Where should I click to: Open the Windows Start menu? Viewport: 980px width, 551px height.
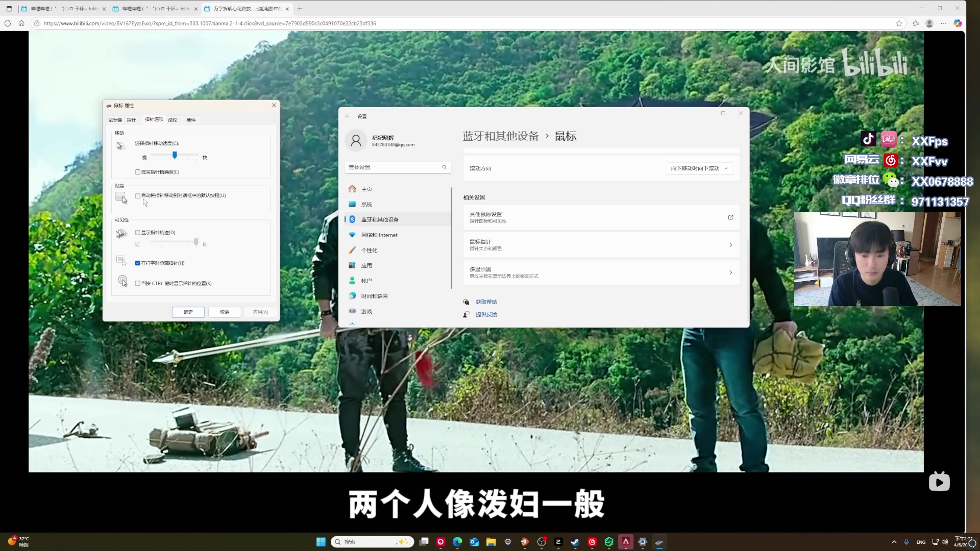tap(321, 542)
